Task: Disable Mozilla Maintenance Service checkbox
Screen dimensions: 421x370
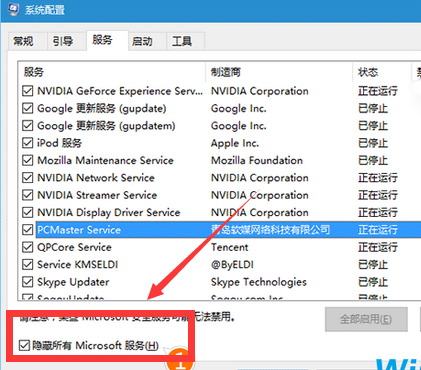Action: coord(27,160)
